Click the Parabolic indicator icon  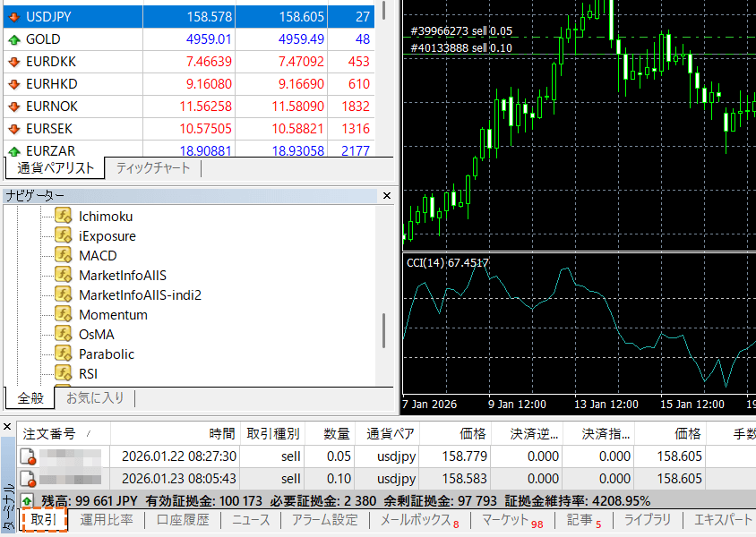point(63,354)
